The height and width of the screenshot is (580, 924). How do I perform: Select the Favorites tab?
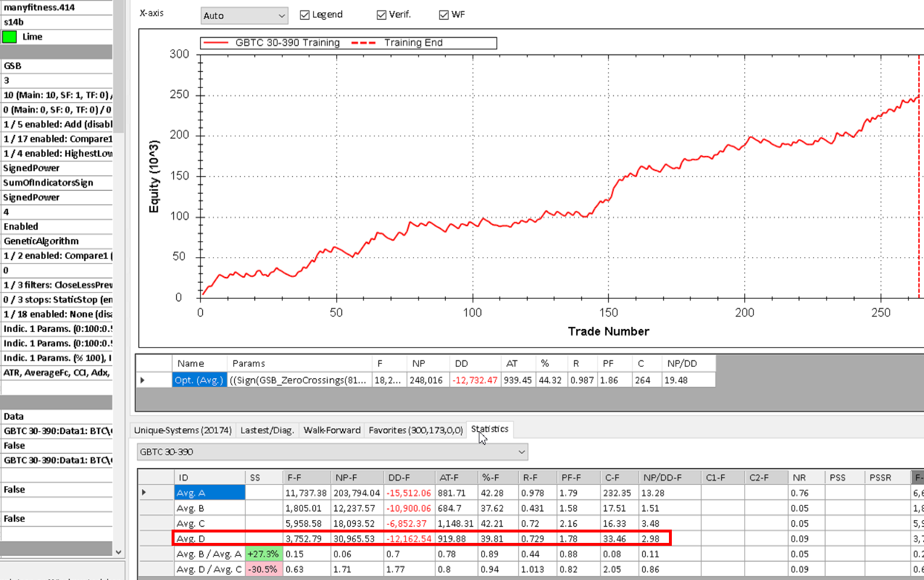pos(416,430)
